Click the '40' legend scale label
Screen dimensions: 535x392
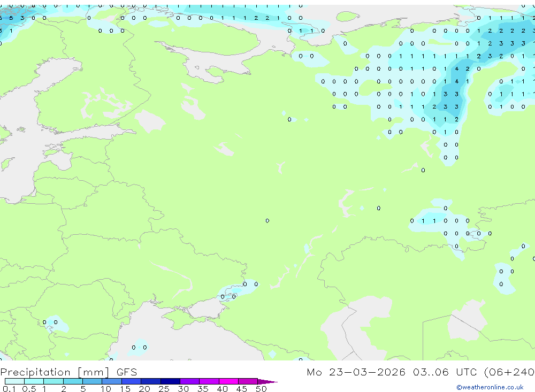pos(222,389)
